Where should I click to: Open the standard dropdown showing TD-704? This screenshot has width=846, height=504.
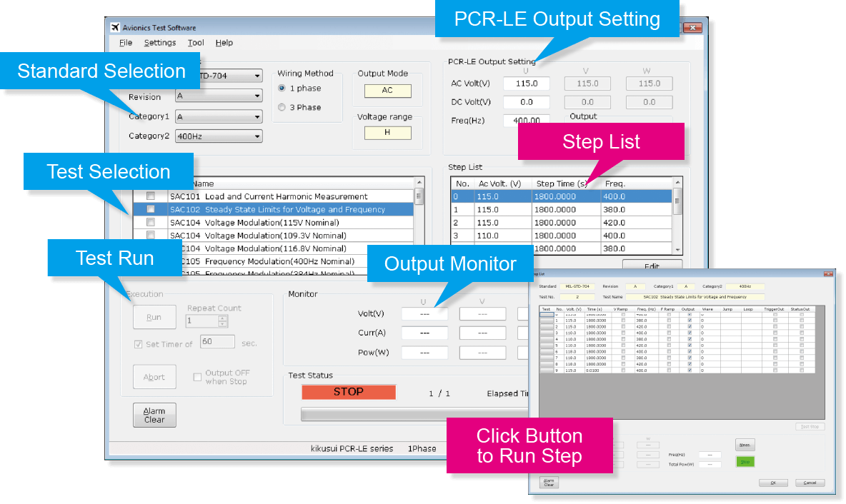231,76
